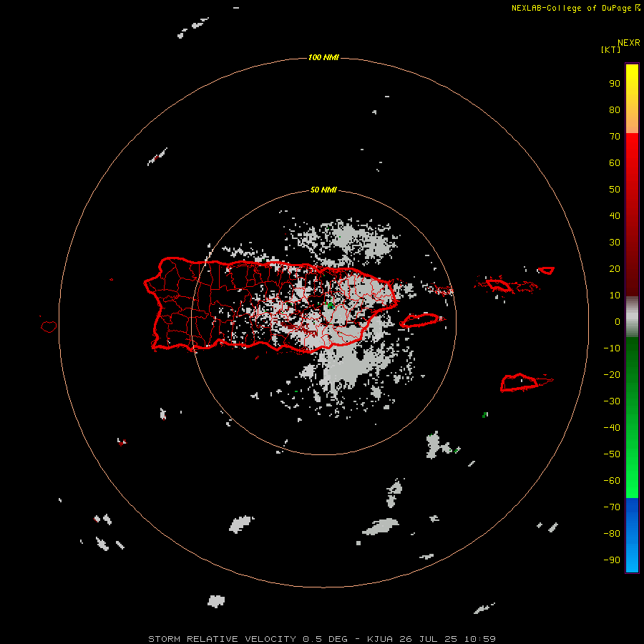Image resolution: width=644 pixels, height=644 pixels.
Task: Click the -50 value on the velocity scale
Action: pos(612,454)
